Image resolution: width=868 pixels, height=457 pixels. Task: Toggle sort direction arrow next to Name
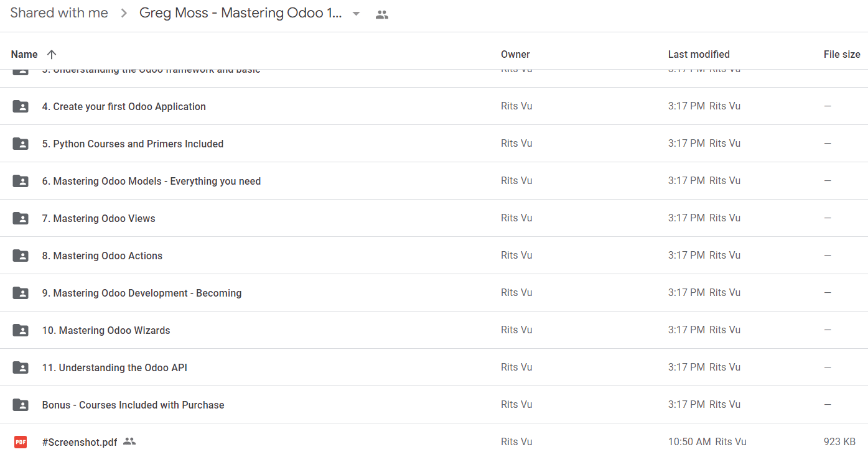(x=52, y=54)
